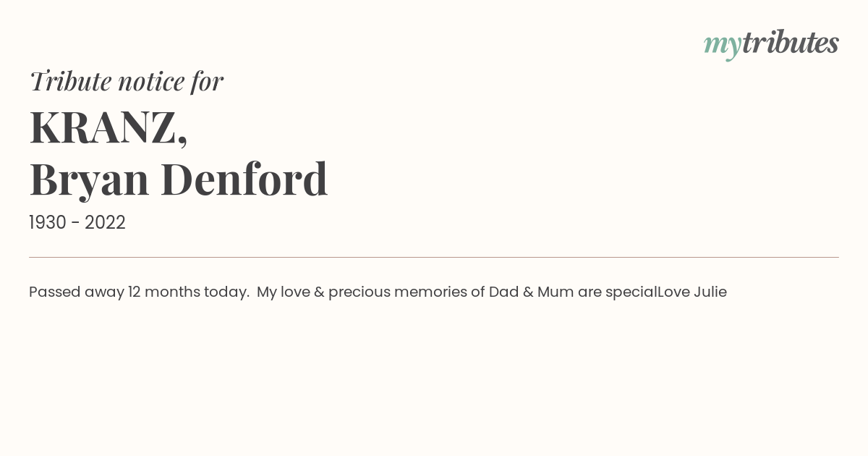Select the "Tribute notice for" italic heading
868x456 pixels.
click(x=127, y=81)
